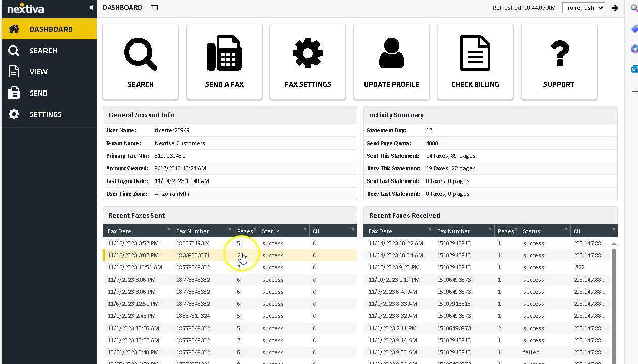Click the Search magnifying glass tile
This screenshot has height=364, width=638.
click(x=141, y=62)
